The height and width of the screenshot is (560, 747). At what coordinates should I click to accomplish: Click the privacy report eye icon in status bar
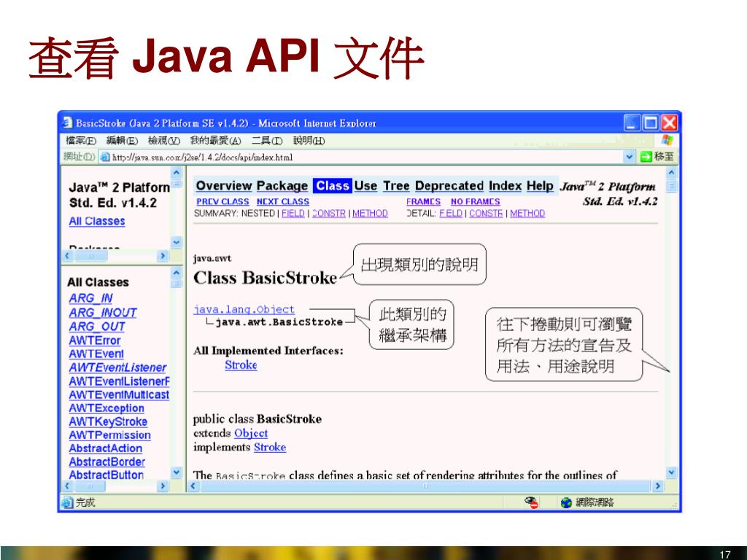pyautogui.click(x=531, y=502)
